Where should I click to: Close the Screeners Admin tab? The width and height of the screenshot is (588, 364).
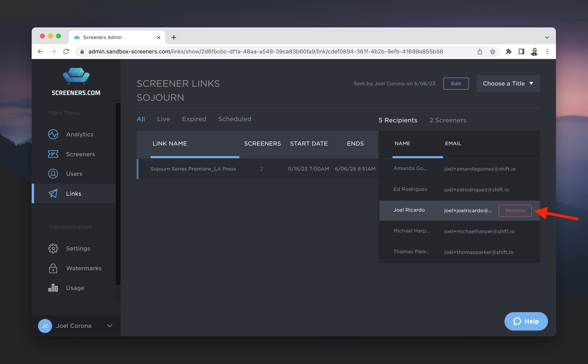158,37
